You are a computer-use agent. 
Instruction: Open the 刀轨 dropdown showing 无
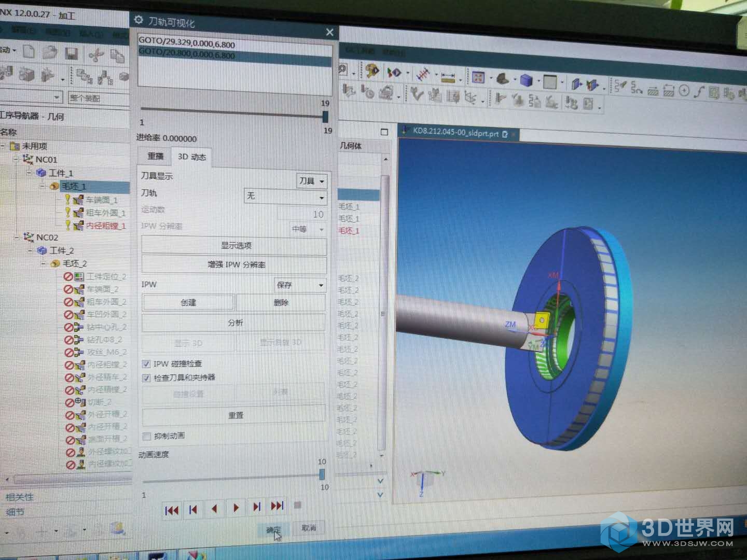[285, 196]
